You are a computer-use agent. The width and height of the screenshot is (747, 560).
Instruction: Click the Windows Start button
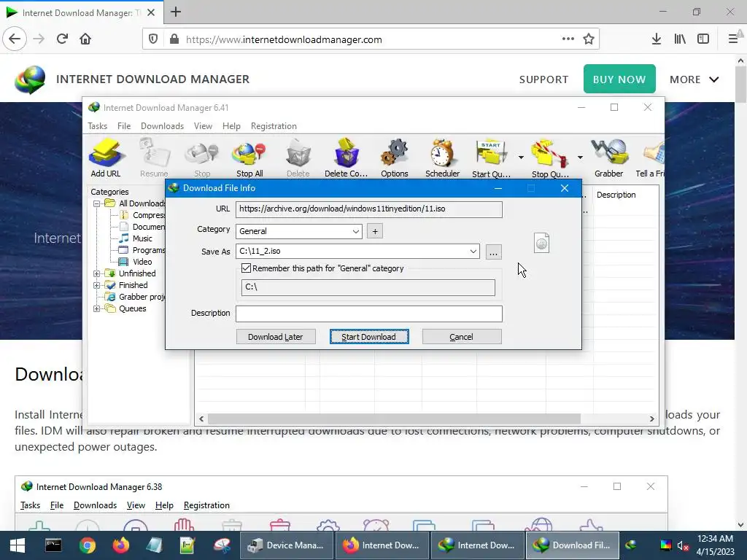pos(18,545)
